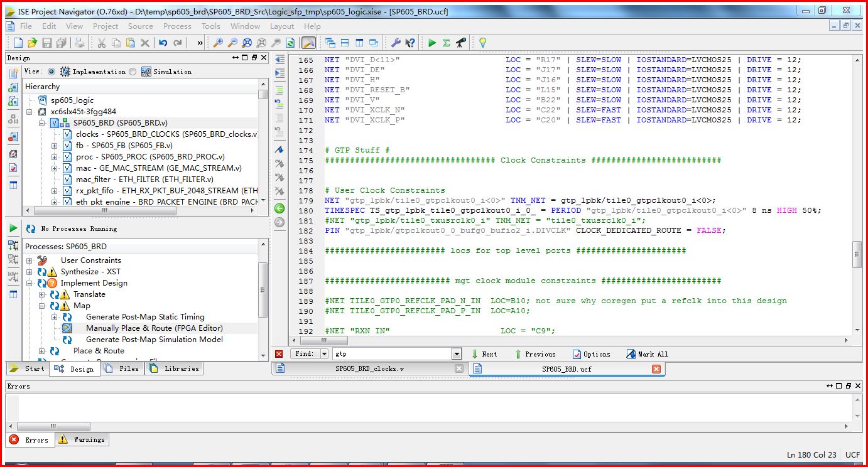
Task: Click green run arrow beside No Processes Running
Action: tap(13, 228)
